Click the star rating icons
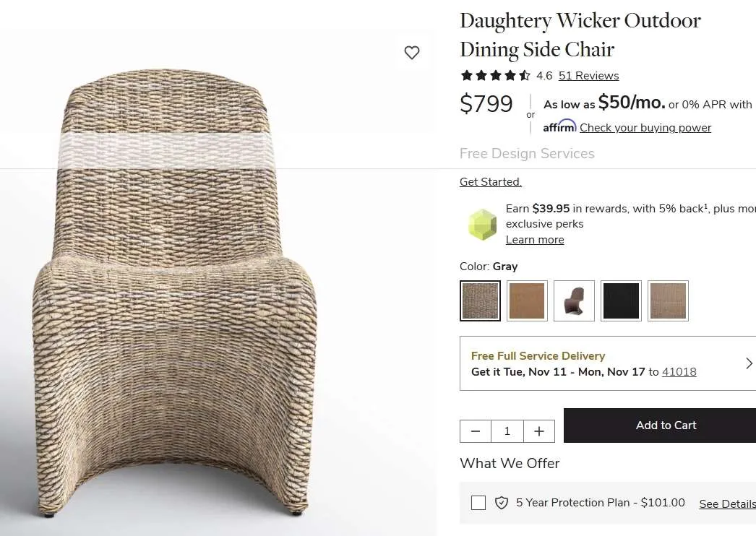Image resolution: width=756 pixels, height=536 pixels. pyautogui.click(x=496, y=76)
